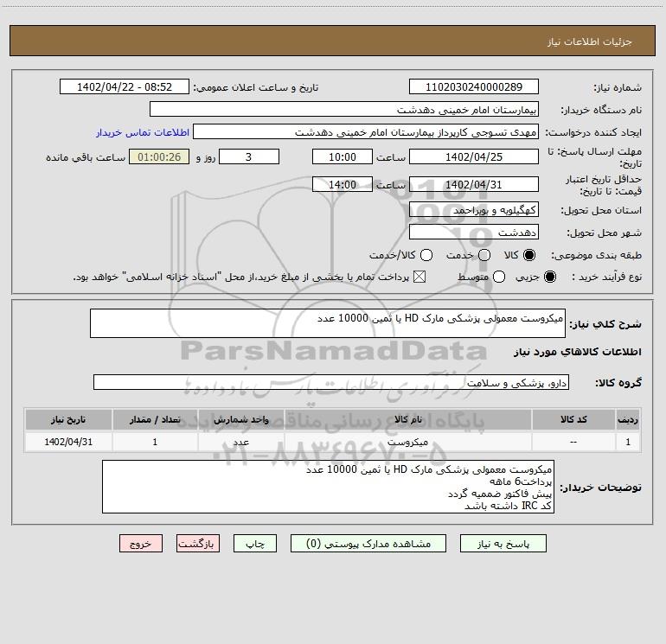Click the نام دستگاه خریدار field

[344, 110]
